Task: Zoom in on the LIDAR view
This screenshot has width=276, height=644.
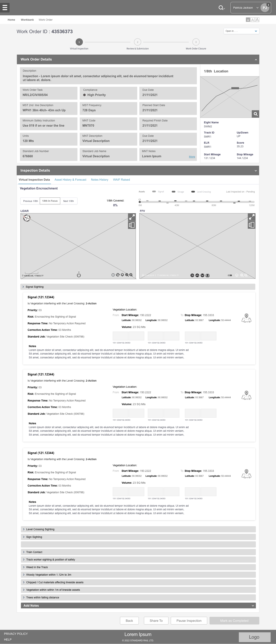Action: click(x=127, y=275)
